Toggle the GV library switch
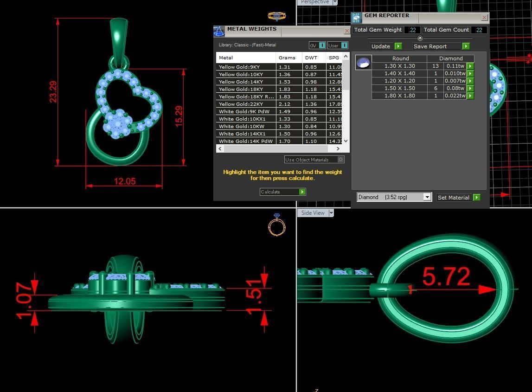This screenshot has height=392, width=532. click(318, 45)
